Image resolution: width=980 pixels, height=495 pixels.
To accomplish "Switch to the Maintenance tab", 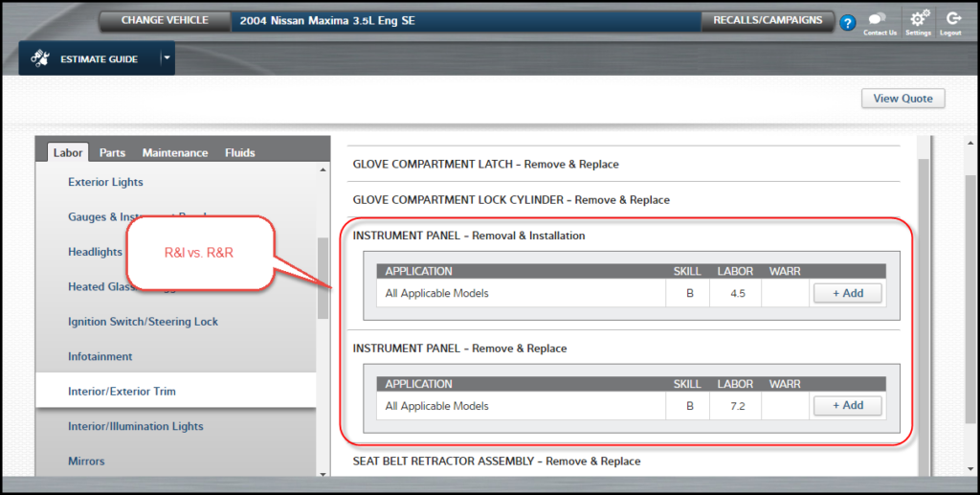I will (x=174, y=152).
